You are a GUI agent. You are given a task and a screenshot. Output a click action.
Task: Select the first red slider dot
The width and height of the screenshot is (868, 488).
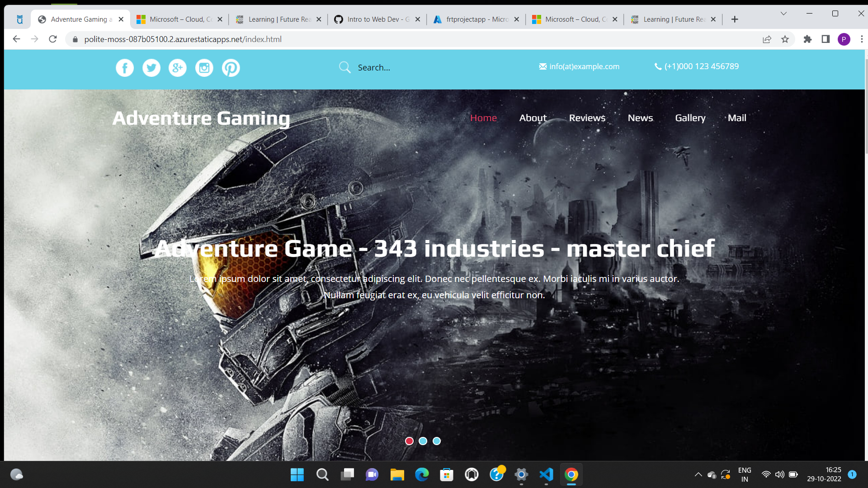point(409,441)
